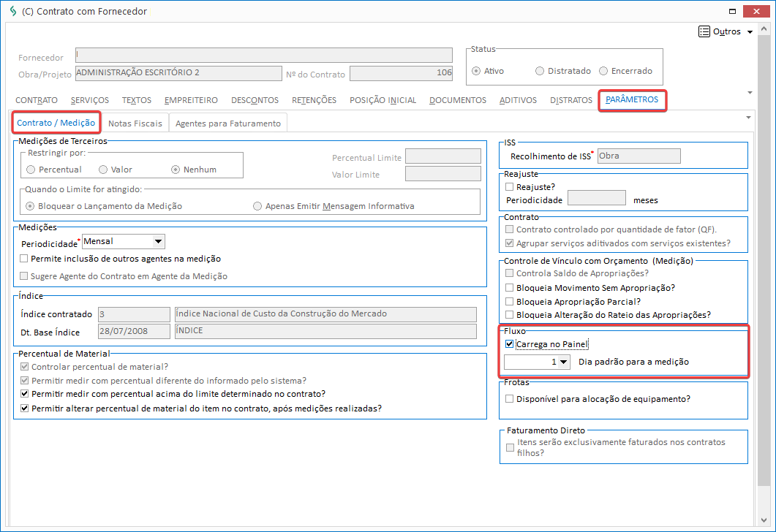Toggle the Carrega no Painel checkbox

(x=510, y=344)
